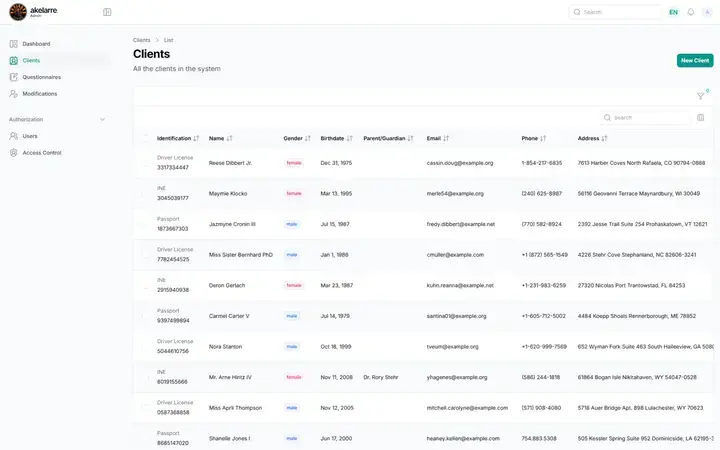This screenshot has height=450, width=720.
Task: Select all rows with header checkbox
Action: (145, 138)
